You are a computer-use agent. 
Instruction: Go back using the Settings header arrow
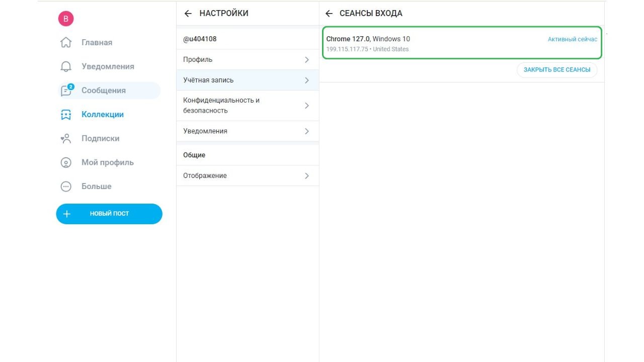pyautogui.click(x=188, y=14)
